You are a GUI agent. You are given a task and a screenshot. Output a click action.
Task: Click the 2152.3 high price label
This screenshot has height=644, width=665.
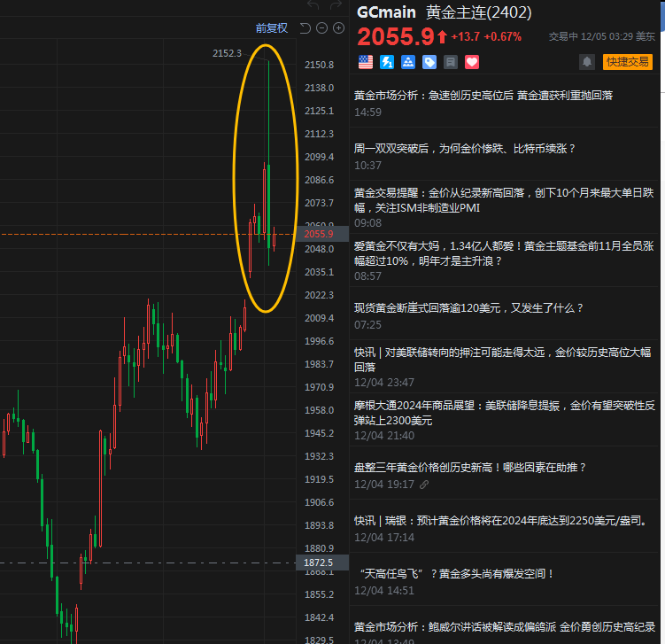(x=227, y=53)
